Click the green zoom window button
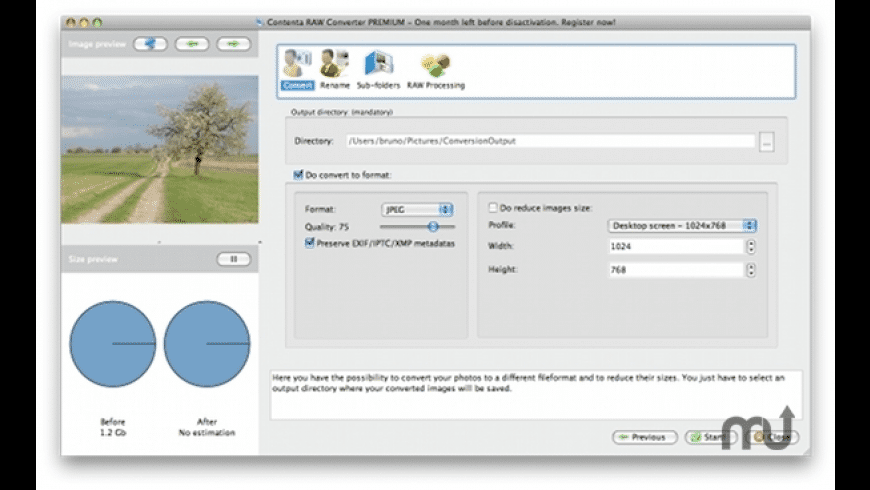Image resolution: width=870 pixels, height=490 pixels. pyautogui.click(x=97, y=23)
